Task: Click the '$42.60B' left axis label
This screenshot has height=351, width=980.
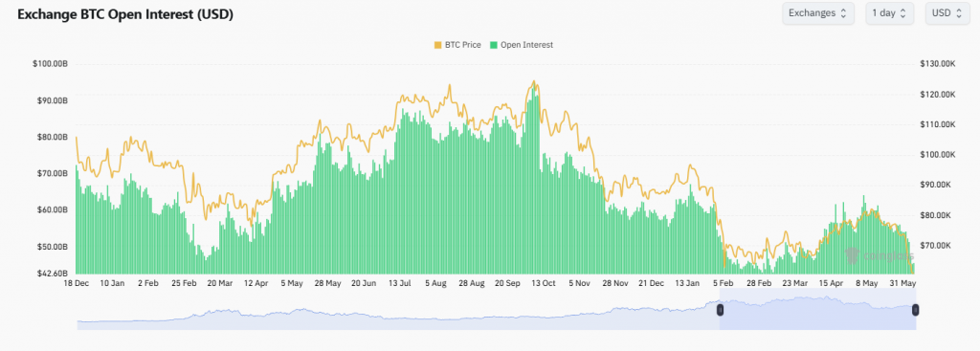Action: point(53,274)
